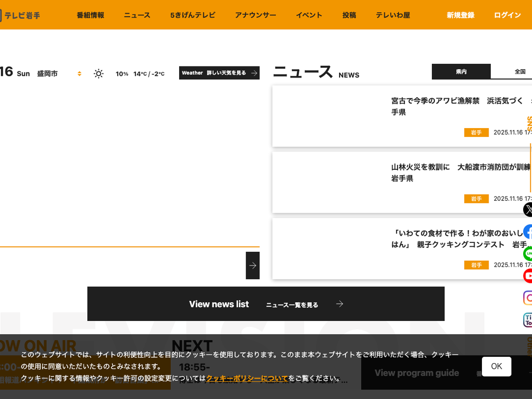
Task: Switch to the 県内 news tab
Action: 461,71
